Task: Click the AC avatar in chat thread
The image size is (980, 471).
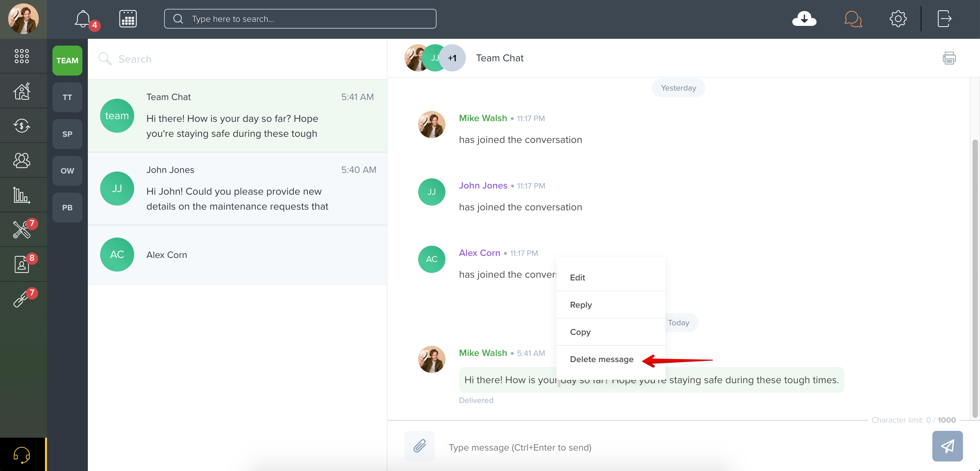Action: 431,259
